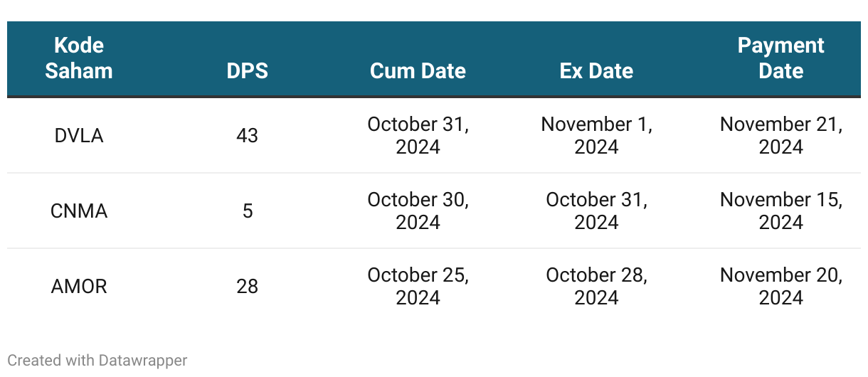This screenshot has width=868, height=377.
Task: Select the AMOR stock code cell
Action: (79, 286)
